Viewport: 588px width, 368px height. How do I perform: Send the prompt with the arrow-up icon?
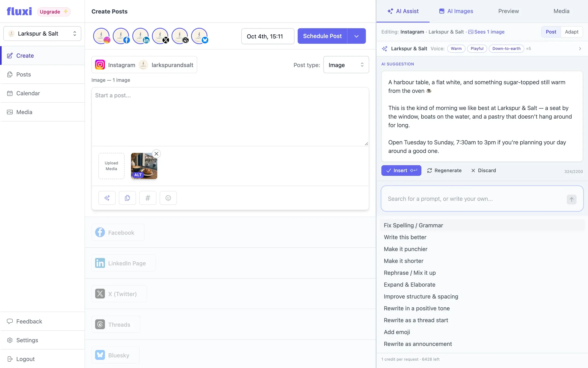(x=571, y=199)
